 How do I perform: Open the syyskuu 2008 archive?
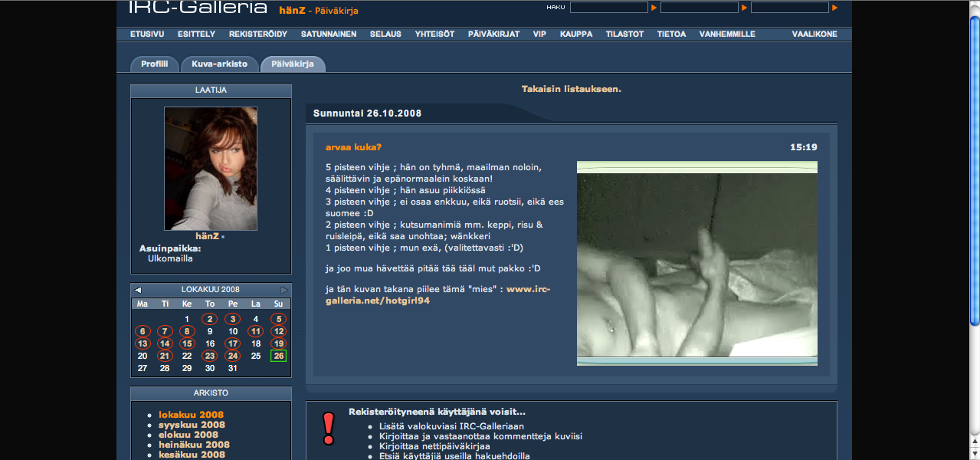(192, 425)
